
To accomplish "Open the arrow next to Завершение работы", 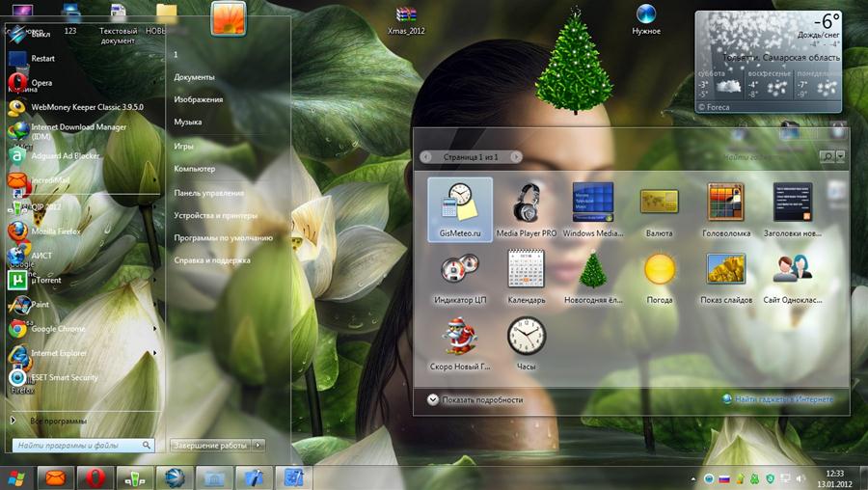I will click(258, 446).
